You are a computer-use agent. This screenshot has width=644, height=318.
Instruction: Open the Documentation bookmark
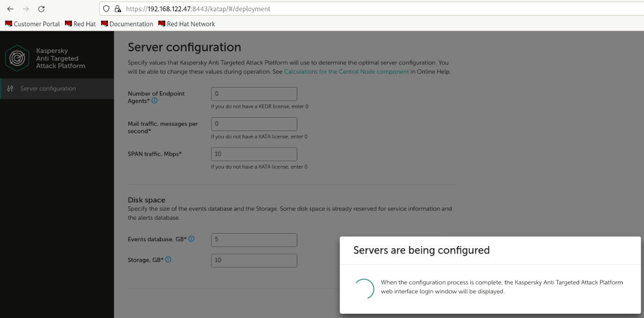pyautogui.click(x=127, y=24)
